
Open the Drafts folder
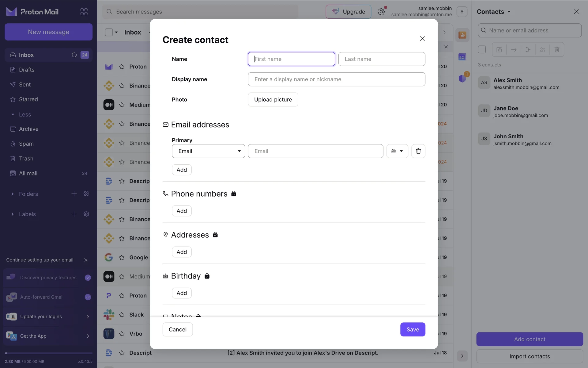27,70
